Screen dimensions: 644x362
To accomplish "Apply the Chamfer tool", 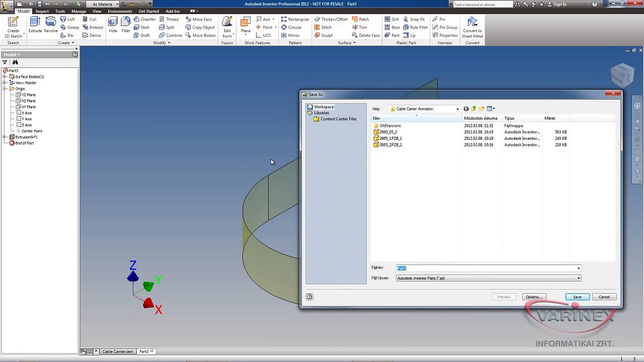I will (145, 19).
